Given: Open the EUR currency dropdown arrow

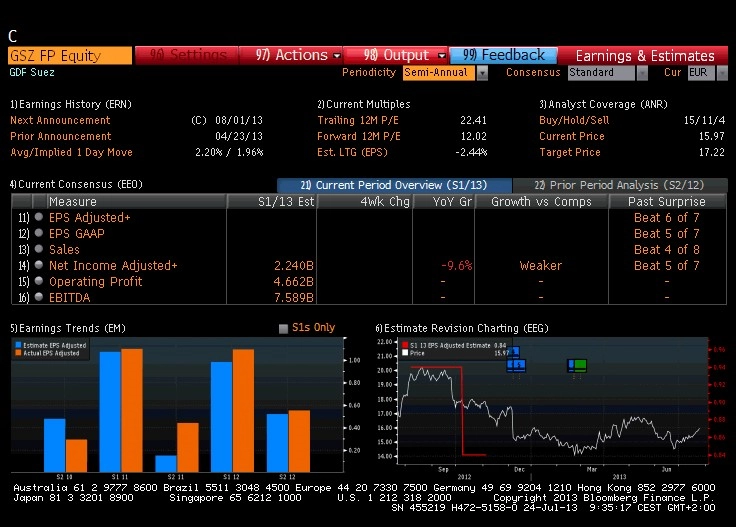Looking at the screenshot, I should [722, 73].
